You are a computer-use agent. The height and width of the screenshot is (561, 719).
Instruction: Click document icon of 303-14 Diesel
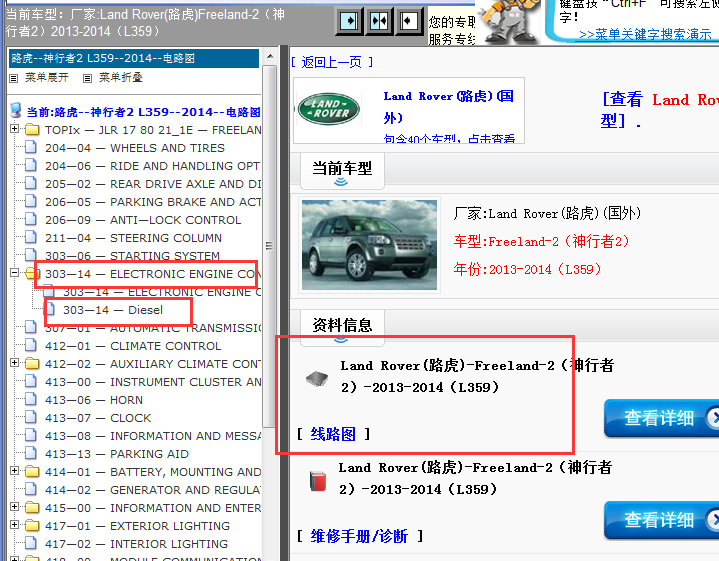pos(50,309)
